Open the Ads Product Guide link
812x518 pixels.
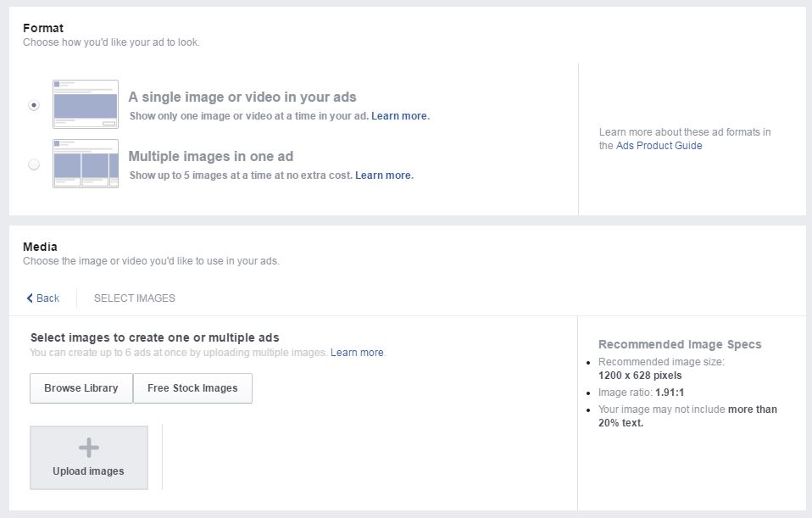click(659, 146)
